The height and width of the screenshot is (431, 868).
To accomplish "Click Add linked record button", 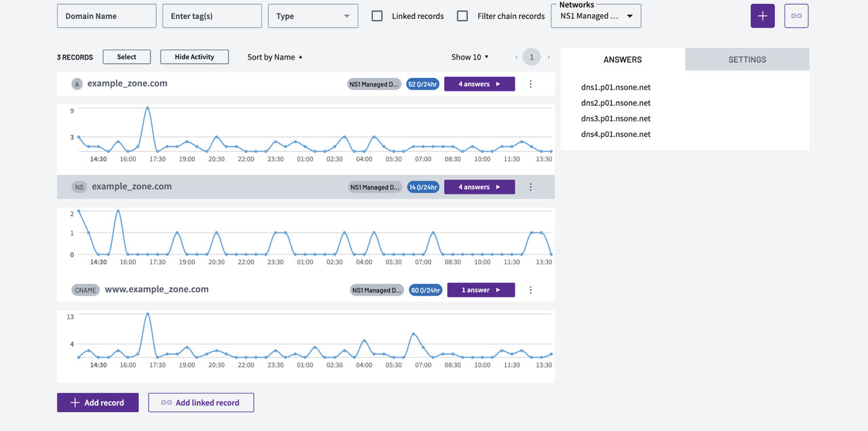I will [x=201, y=403].
